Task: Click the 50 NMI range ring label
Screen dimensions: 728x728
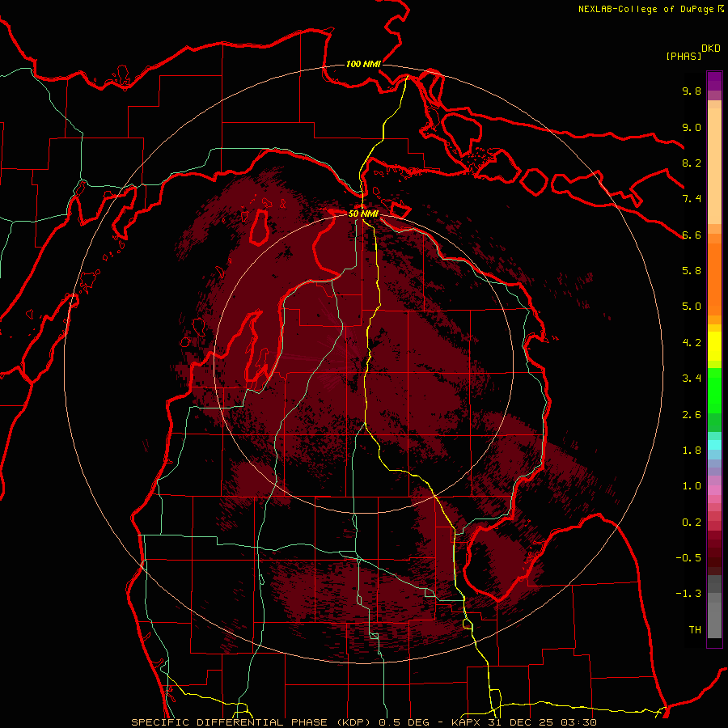Action: tap(363, 214)
